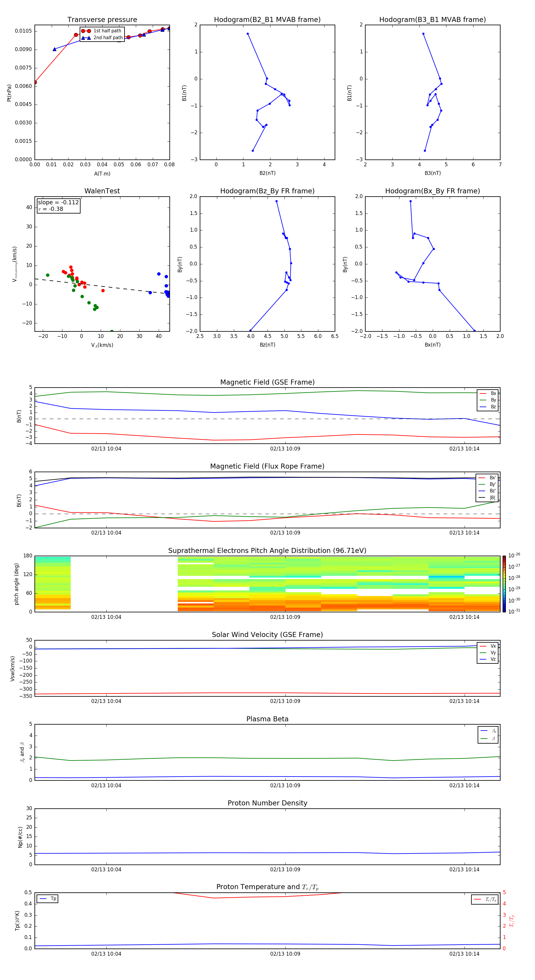
Task: Click the 'Vy' legend entry
Action: (x=488, y=652)
